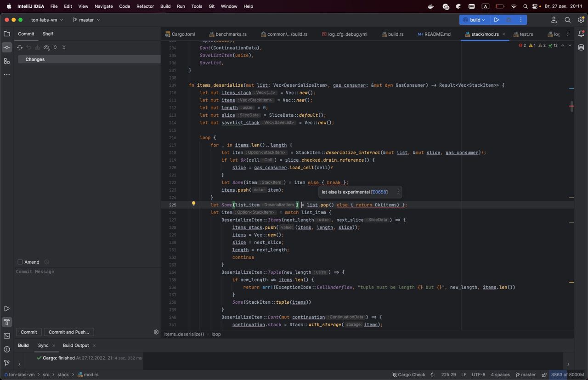Open the Project folder tool window

pos(7,34)
